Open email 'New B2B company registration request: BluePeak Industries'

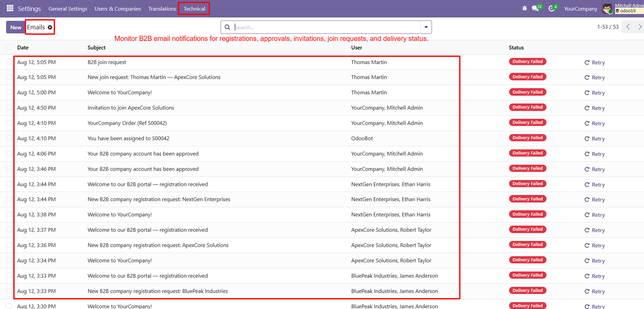[158, 291]
